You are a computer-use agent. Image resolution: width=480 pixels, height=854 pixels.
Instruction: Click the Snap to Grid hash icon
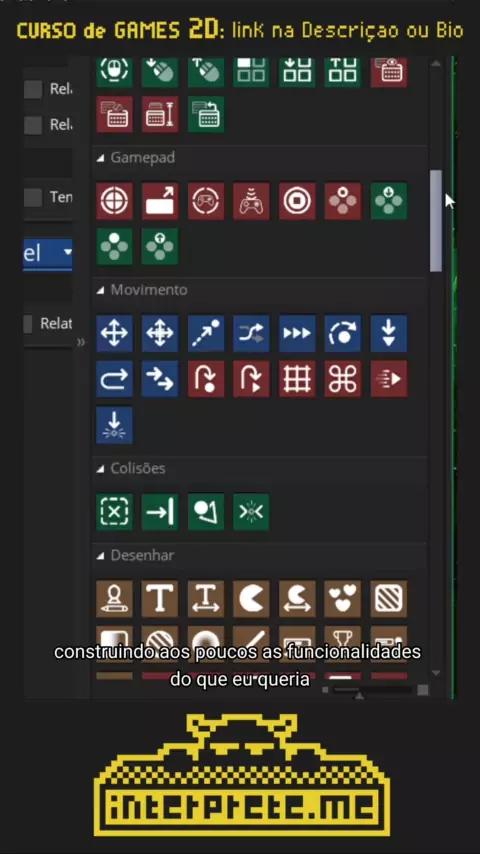click(x=297, y=379)
